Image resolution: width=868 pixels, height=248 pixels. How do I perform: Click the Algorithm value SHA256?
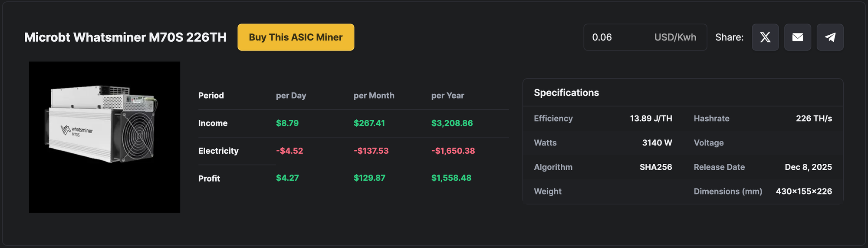(655, 167)
